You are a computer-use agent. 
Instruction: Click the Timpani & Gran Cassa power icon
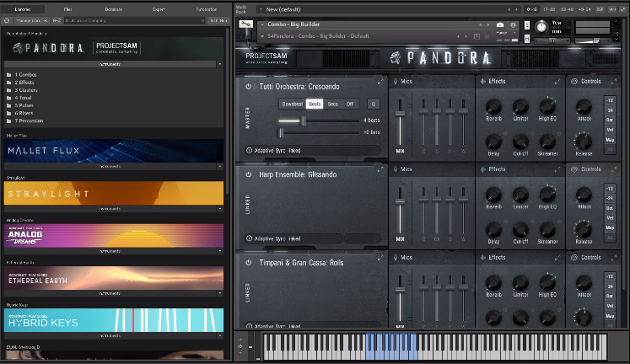point(248,262)
